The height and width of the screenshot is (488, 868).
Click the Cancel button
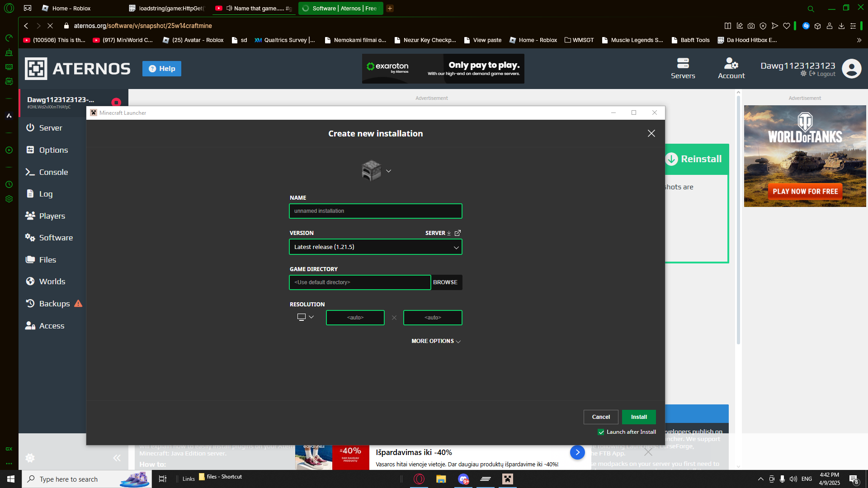[601, 417]
